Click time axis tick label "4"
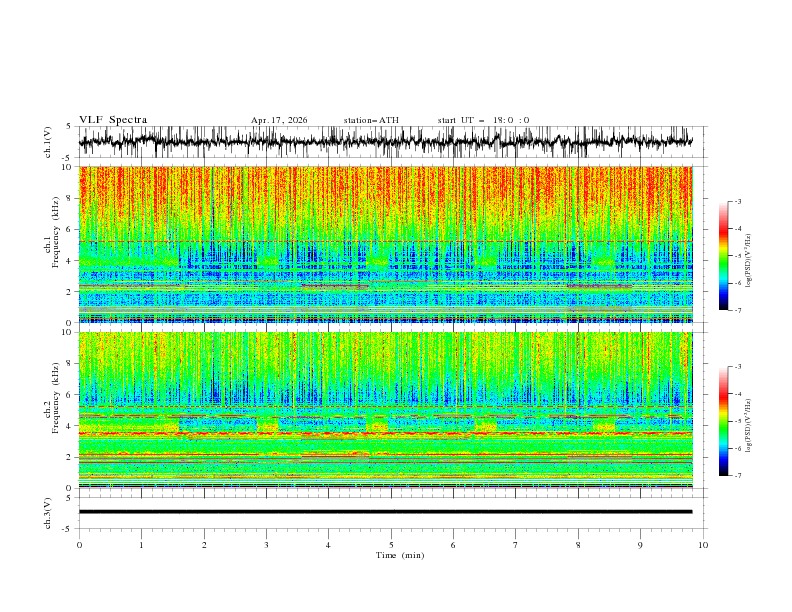The image size is (792, 612). 328,545
